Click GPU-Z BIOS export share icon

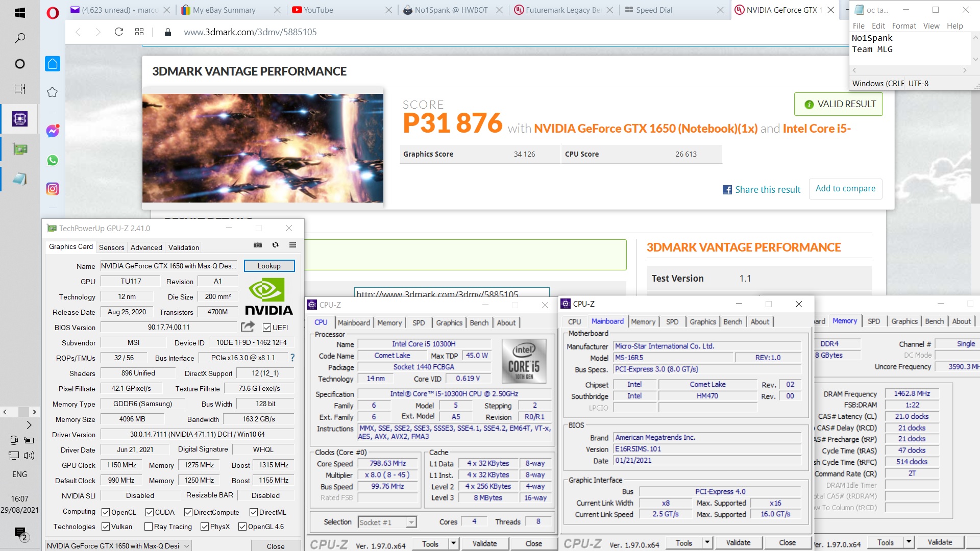click(x=248, y=326)
